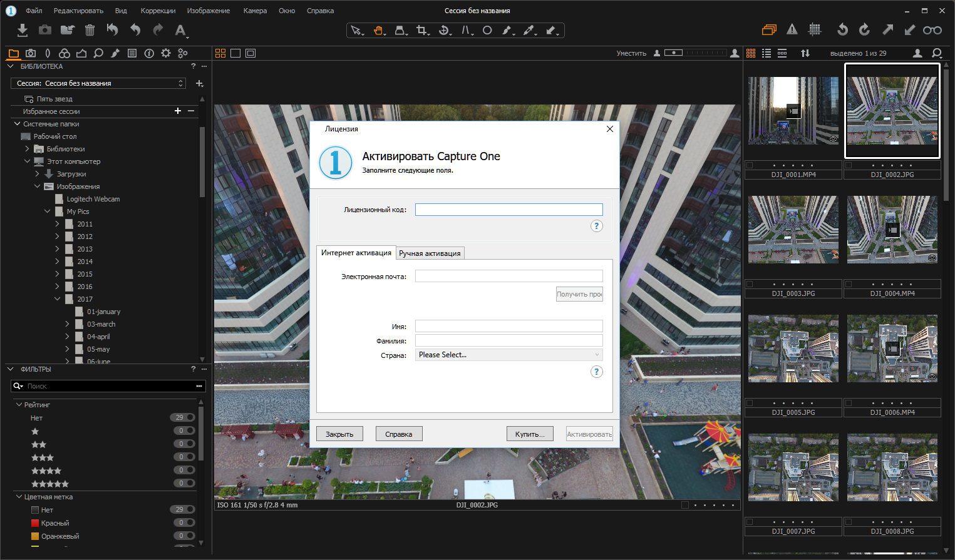
Task: Click the Undo arrow icon in top toolbar
Action: click(135, 29)
